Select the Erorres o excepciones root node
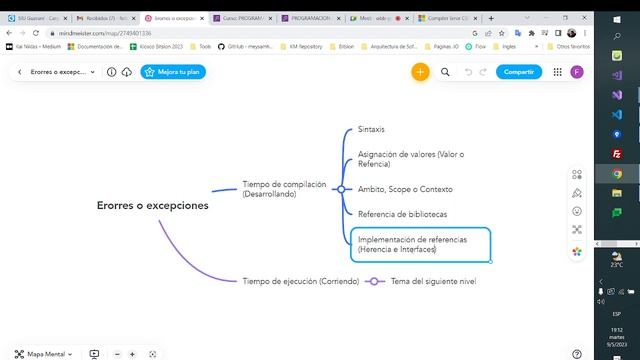This screenshot has height=360, width=640. [x=152, y=205]
